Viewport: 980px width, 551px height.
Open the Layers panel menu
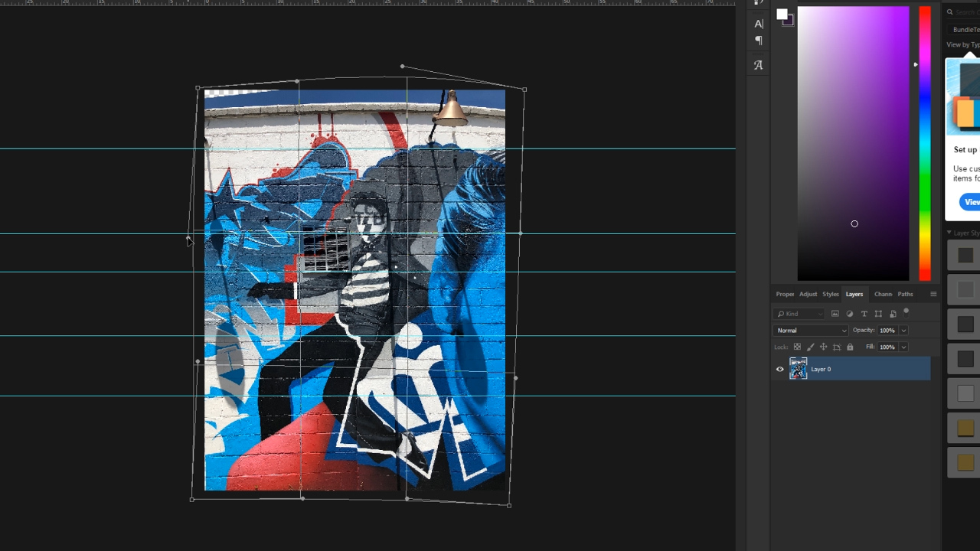point(933,294)
